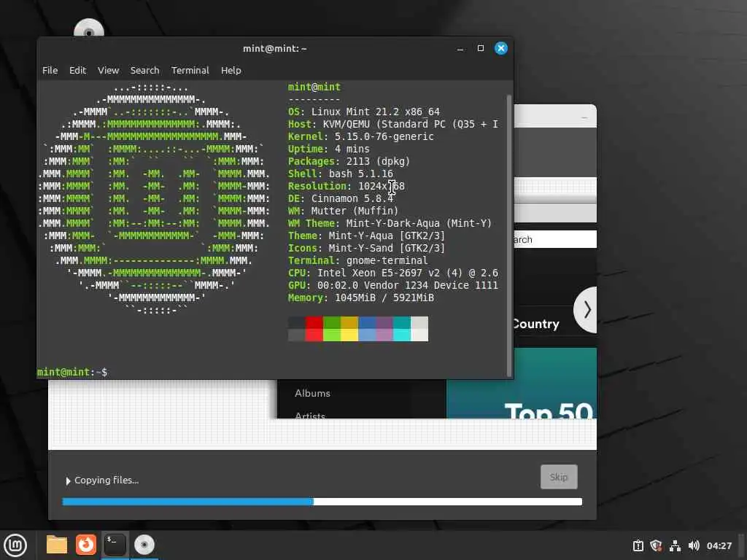Click the blue color block in neofetch

(367, 329)
